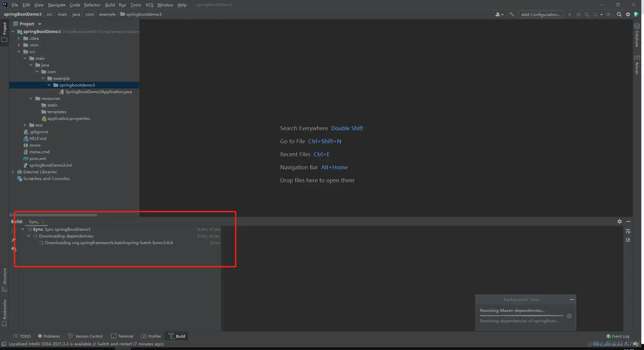Click Add Configuration button

[541, 14]
